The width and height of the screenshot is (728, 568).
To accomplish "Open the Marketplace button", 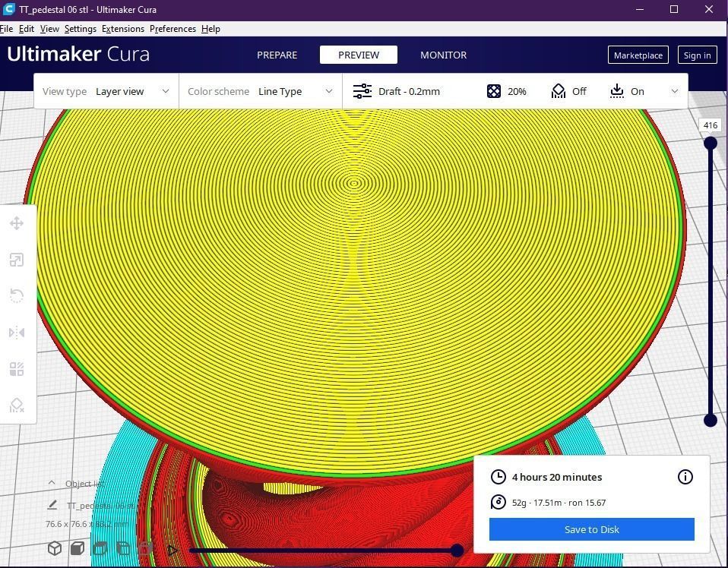I will click(638, 55).
